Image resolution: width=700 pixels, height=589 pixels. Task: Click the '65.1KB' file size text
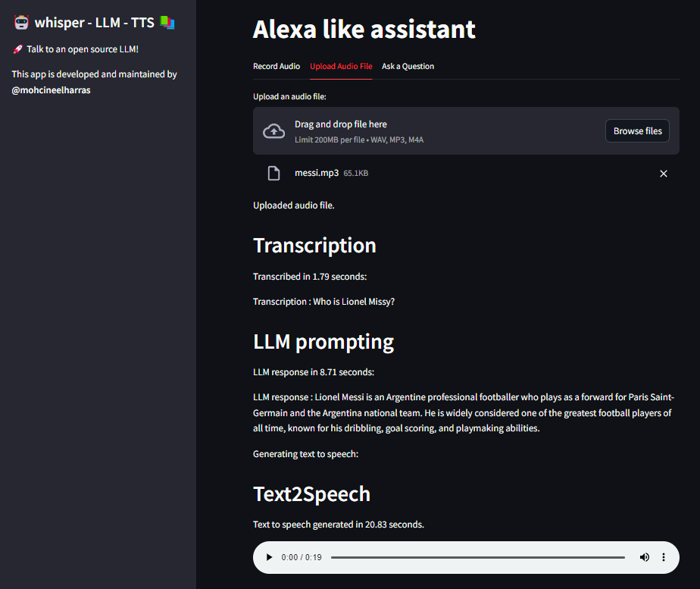click(356, 174)
